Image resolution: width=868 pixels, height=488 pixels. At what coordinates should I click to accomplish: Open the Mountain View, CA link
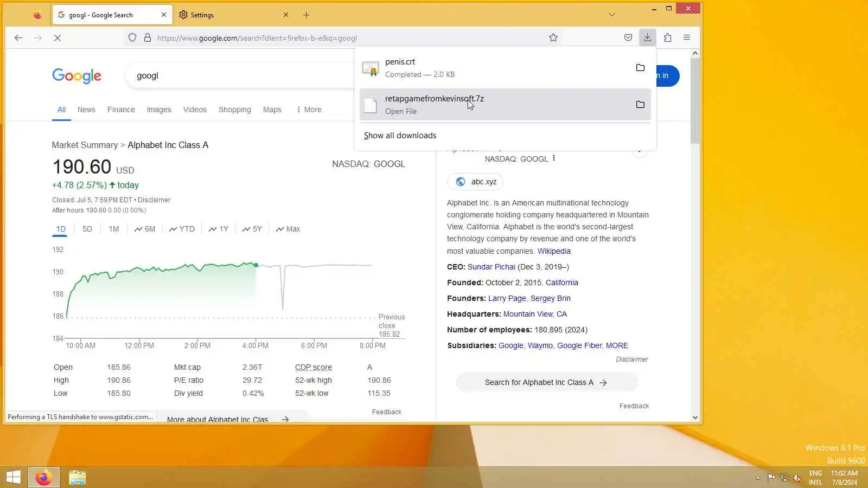click(535, 314)
